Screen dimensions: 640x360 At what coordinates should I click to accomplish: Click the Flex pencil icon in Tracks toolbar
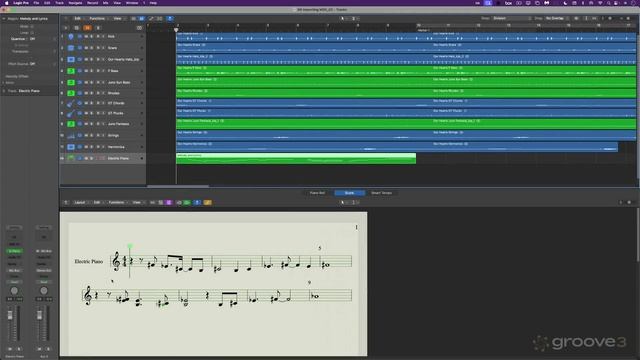coord(151,18)
